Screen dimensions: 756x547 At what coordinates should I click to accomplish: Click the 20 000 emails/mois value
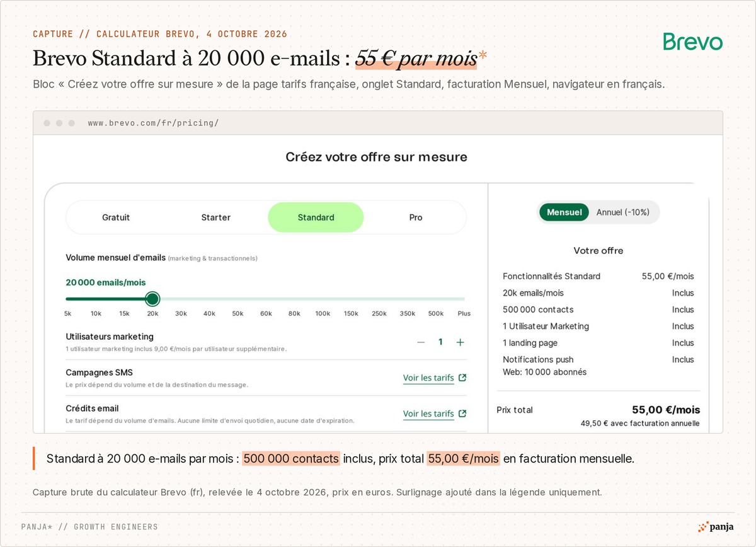point(106,282)
